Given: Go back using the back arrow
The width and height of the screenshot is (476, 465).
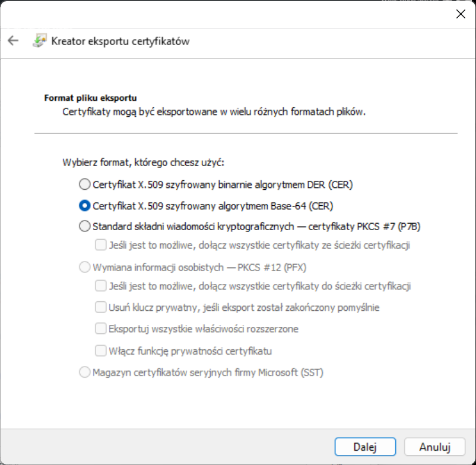Looking at the screenshot, I should (x=13, y=41).
